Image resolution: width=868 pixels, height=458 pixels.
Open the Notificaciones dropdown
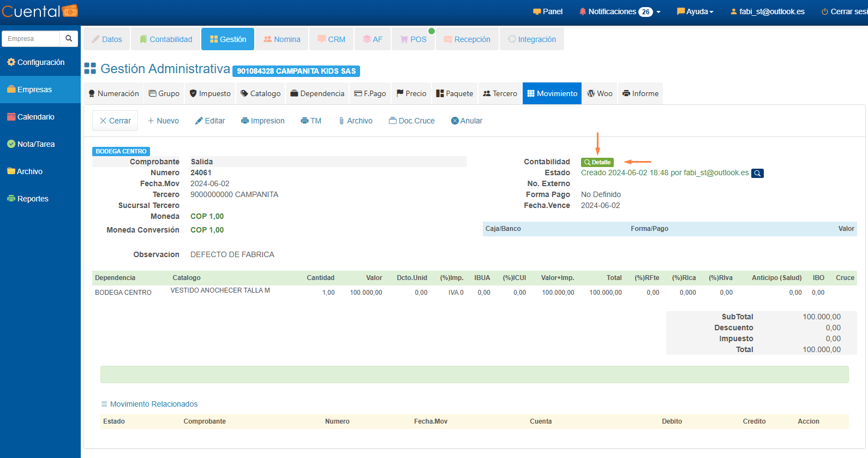click(x=620, y=11)
